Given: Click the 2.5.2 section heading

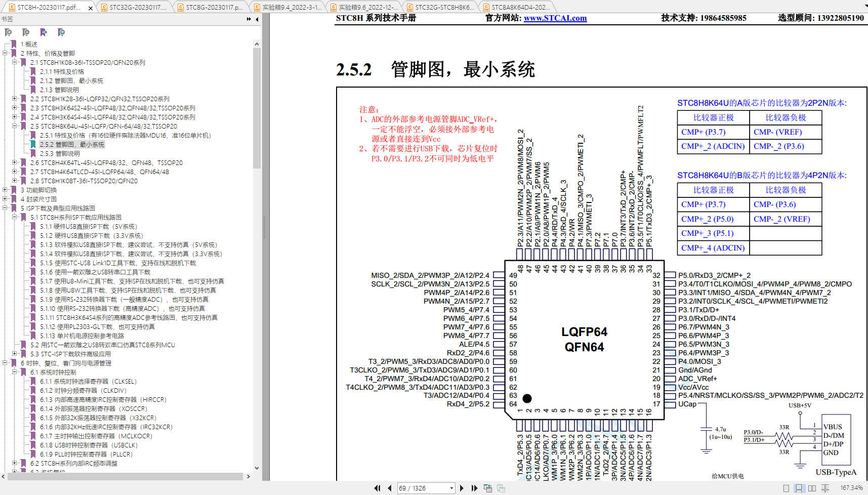Looking at the screenshot, I should (435, 69).
